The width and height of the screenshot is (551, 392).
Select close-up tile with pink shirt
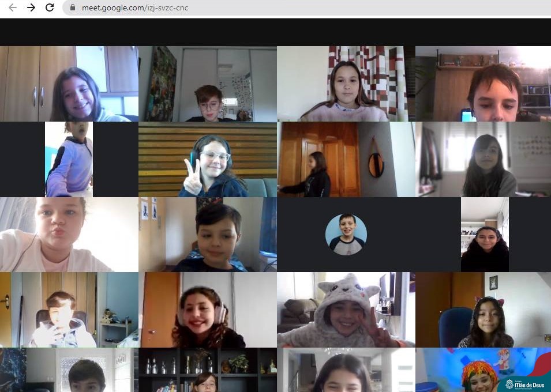pyautogui.click(x=69, y=235)
